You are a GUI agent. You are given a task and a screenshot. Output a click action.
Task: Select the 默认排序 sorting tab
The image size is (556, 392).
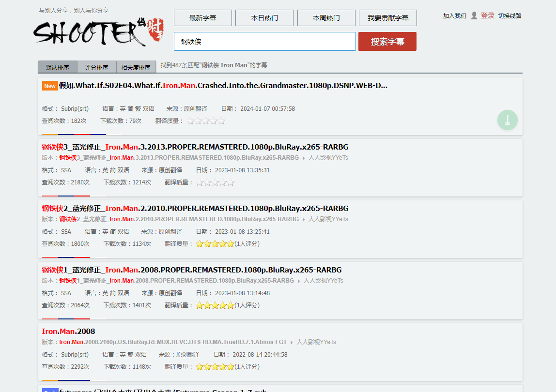58,67
